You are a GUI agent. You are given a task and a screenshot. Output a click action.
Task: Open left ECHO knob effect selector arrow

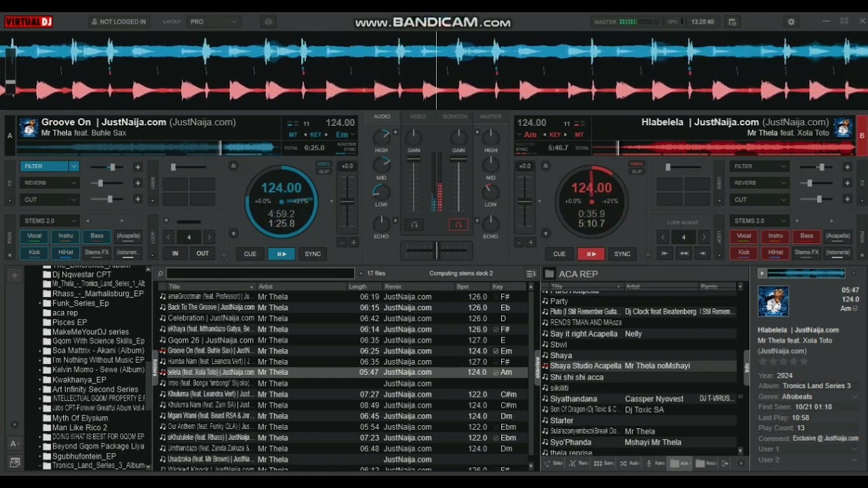click(x=395, y=221)
